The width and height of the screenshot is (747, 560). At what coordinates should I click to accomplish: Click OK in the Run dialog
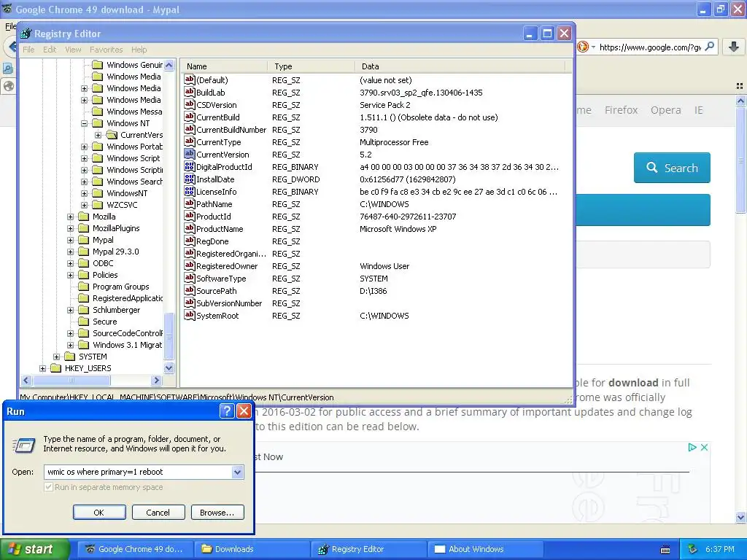99,513
